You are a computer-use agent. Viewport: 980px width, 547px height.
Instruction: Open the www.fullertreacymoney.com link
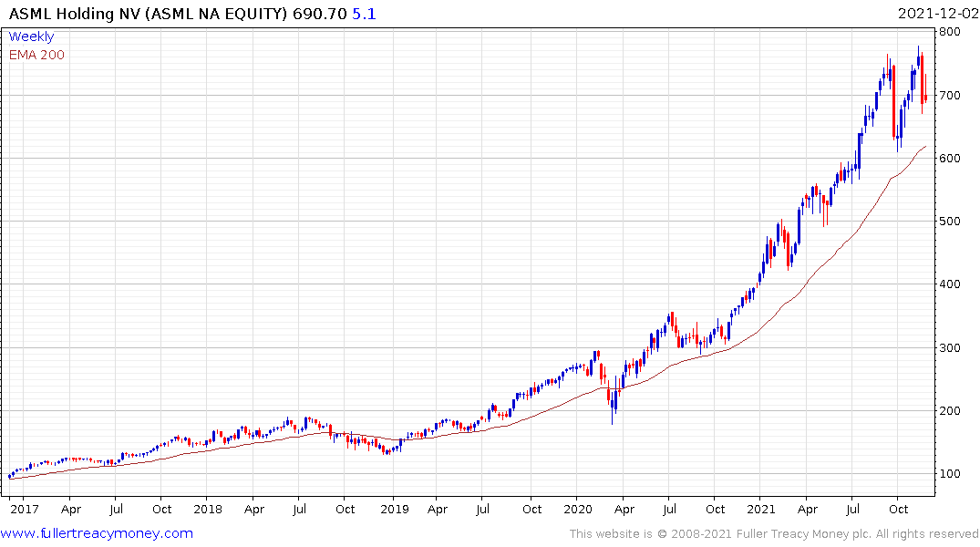97,533
